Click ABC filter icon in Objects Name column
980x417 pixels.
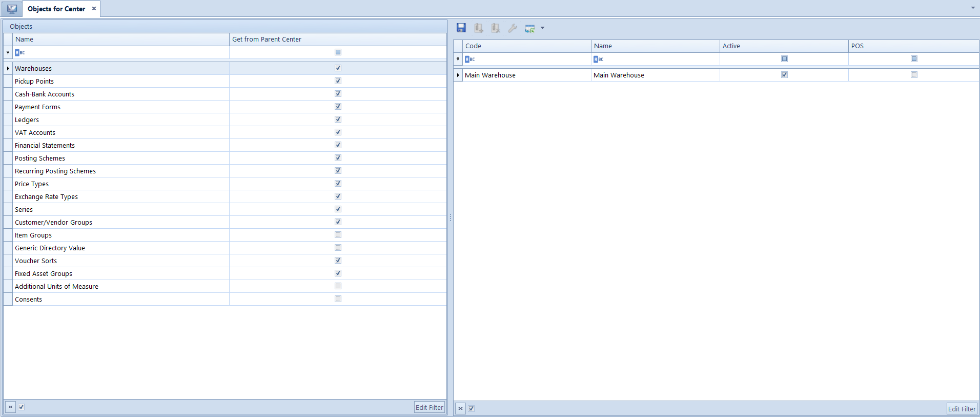click(20, 52)
